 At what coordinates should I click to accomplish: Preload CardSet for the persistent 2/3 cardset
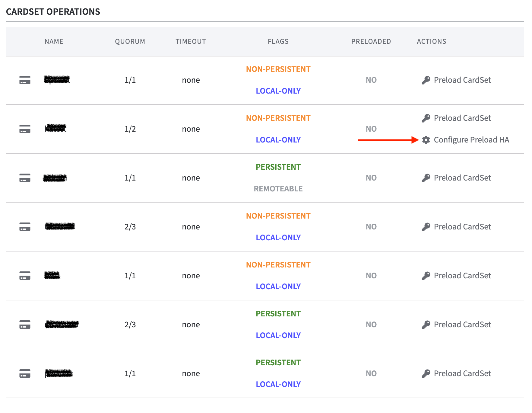click(x=462, y=325)
